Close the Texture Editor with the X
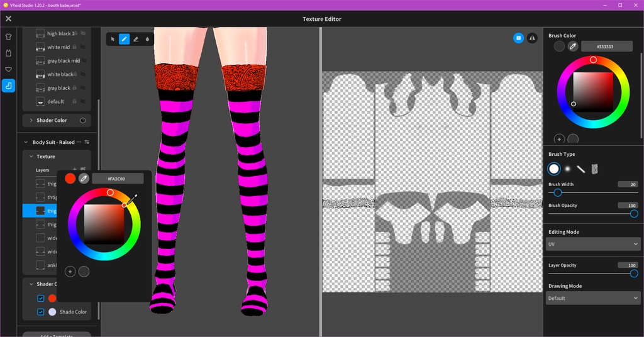 (8, 18)
